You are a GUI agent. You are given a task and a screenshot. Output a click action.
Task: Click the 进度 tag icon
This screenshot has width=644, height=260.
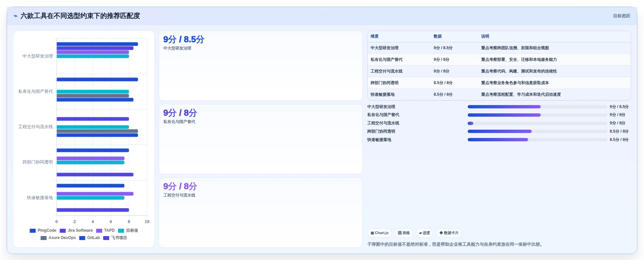pyautogui.click(x=420, y=233)
